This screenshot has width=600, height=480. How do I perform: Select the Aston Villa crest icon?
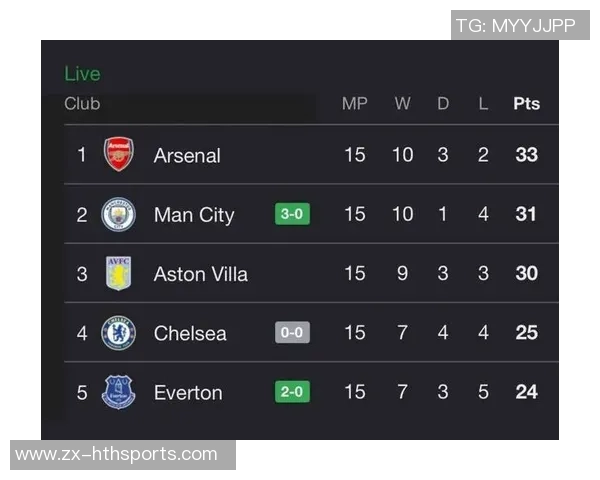119,273
